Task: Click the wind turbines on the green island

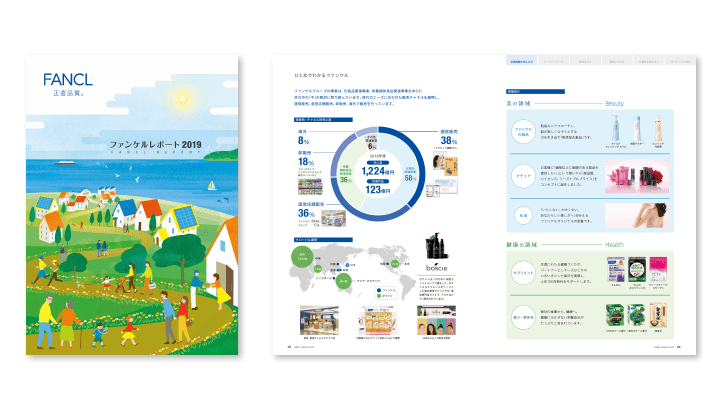Action: coord(219,148)
